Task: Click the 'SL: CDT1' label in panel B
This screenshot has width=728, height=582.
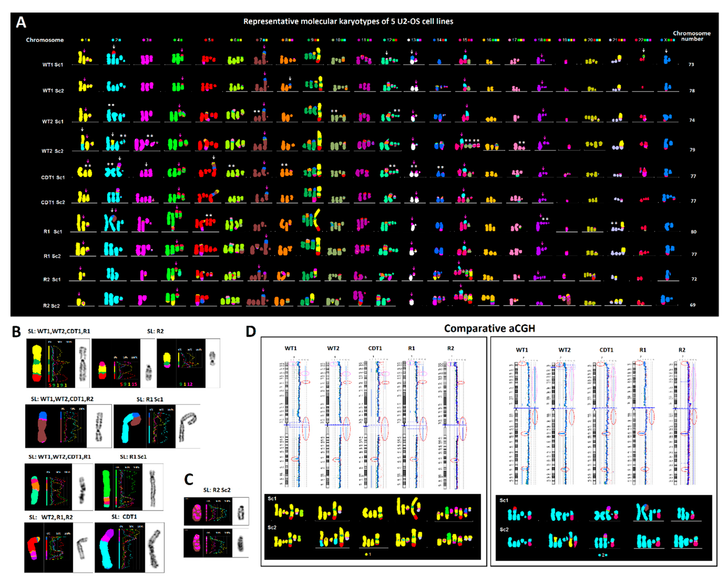Action: click(124, 517)
